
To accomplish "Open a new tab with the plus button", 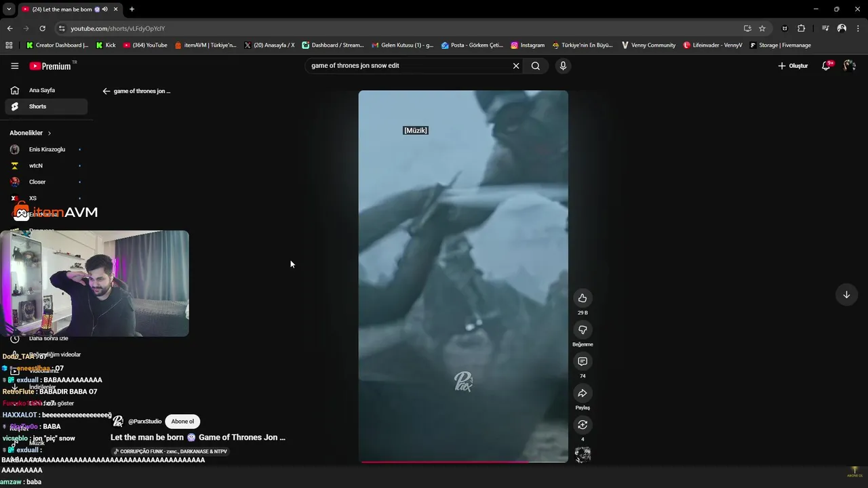I will (132, 9).
